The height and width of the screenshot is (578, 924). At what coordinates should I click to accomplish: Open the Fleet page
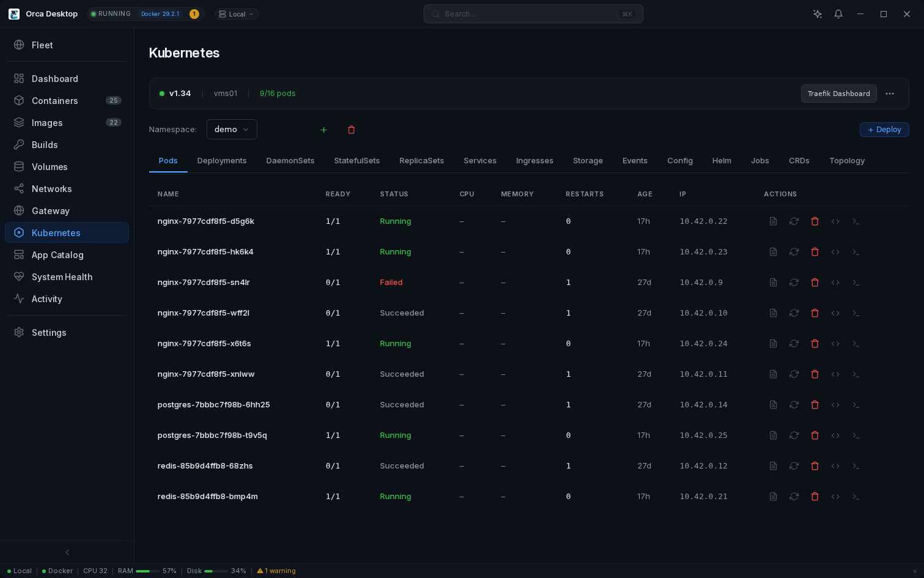(x=67, y=45)
